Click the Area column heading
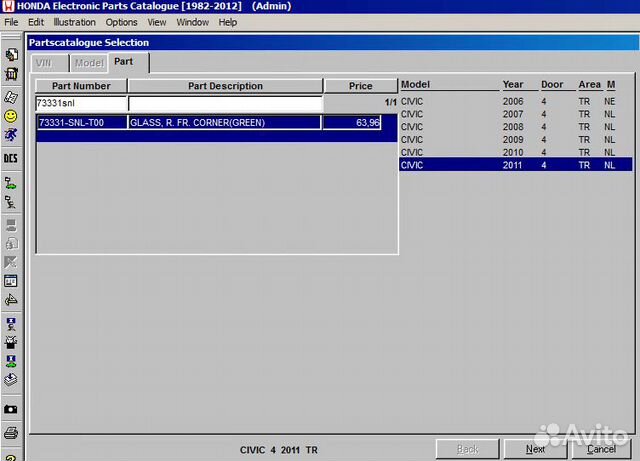Viewport: 640px width, 461px height. [589, 85]
